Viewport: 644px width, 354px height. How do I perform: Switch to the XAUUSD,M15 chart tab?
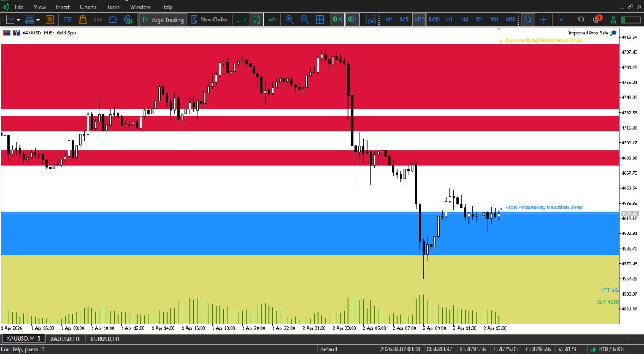23,339
